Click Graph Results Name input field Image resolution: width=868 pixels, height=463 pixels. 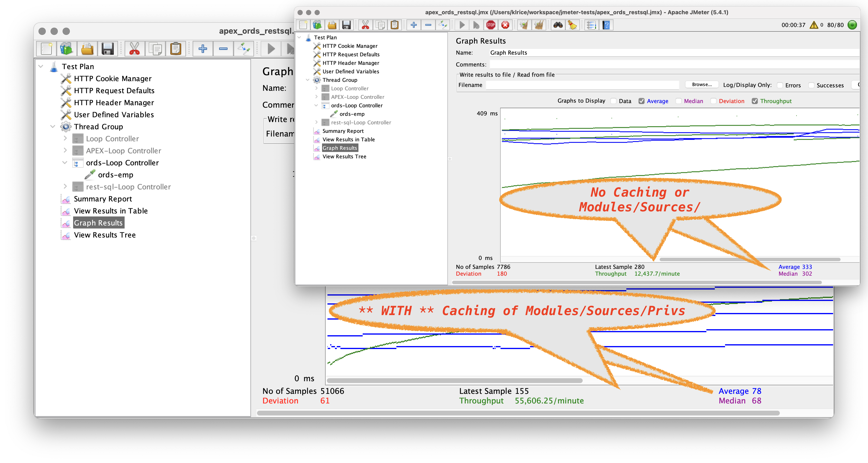coord(674,53)
